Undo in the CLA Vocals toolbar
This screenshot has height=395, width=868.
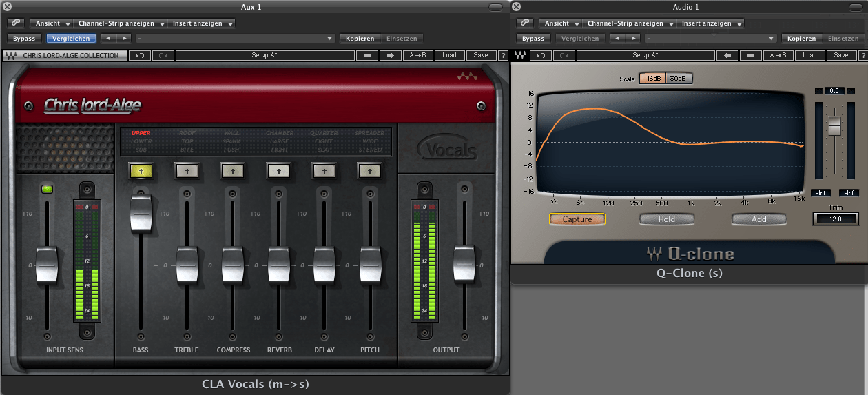(141, 55)
